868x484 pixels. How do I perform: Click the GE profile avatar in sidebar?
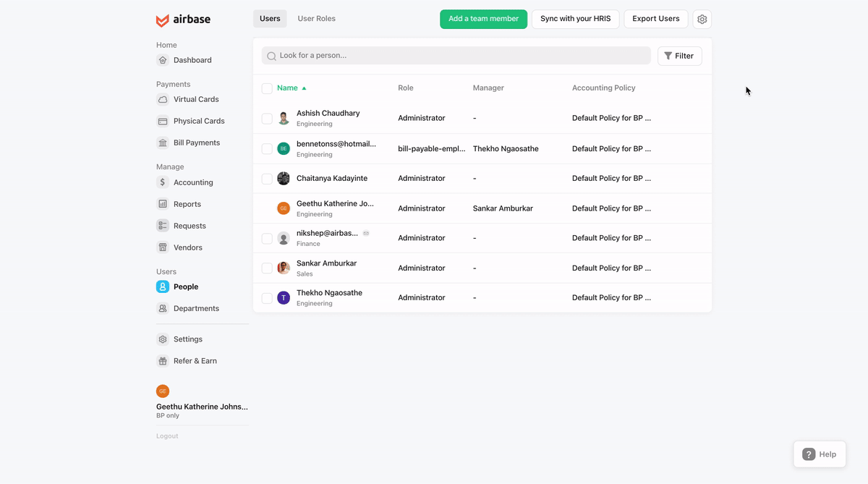coord(163,391)
